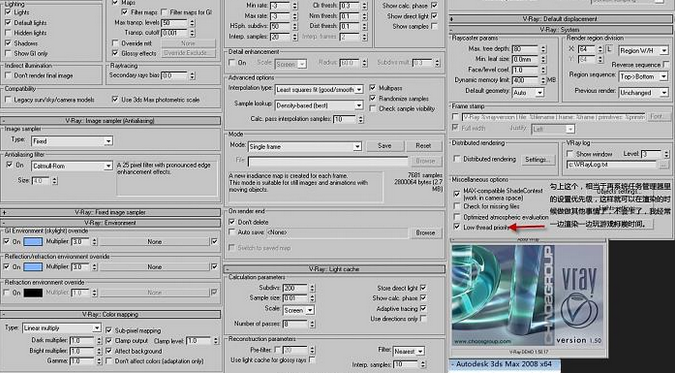Click Number of passes spinner arrows
The height and width of the screenshot is (373, 675).
coord(312,323)
